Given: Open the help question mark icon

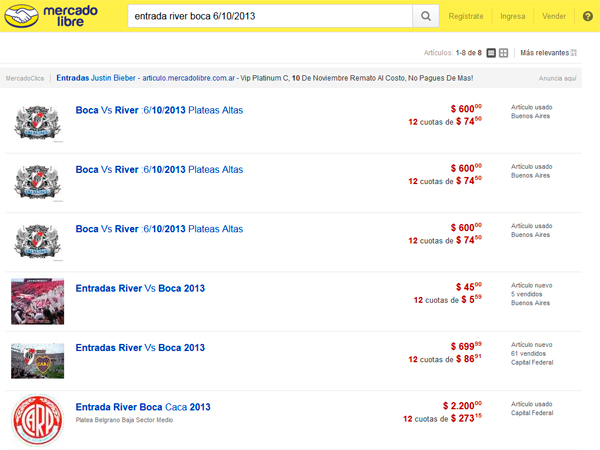Looking at the screenshot, I should (587, 16).
